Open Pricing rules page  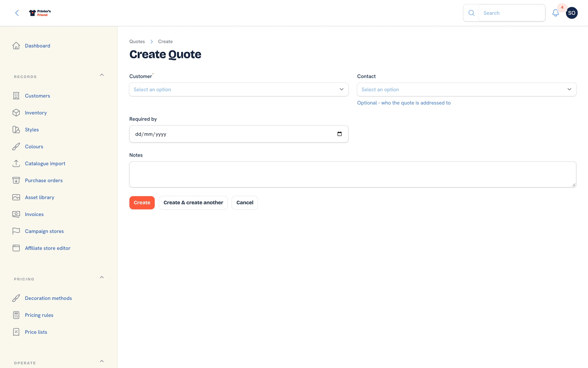click(x=39, y=315)
